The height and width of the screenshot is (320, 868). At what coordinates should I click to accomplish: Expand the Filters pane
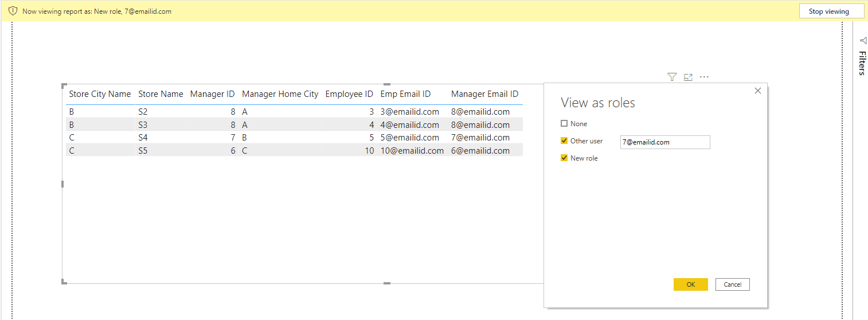(862, 63)
